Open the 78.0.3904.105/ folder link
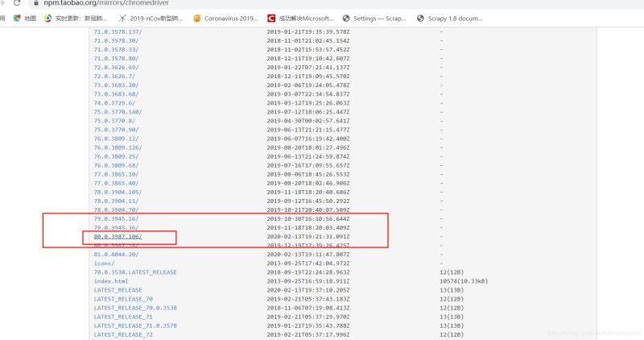The width and height of the screenshot is (644, 340). tap(118, 192)
